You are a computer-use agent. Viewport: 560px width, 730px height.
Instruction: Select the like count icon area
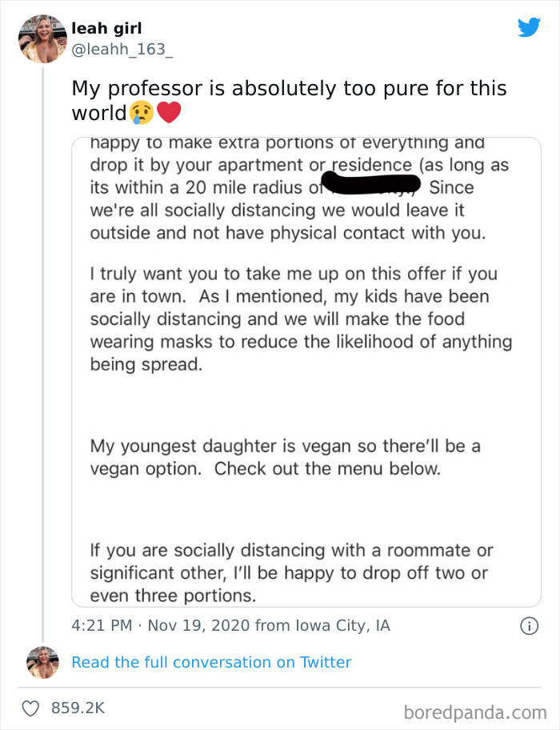click(32, 708)
